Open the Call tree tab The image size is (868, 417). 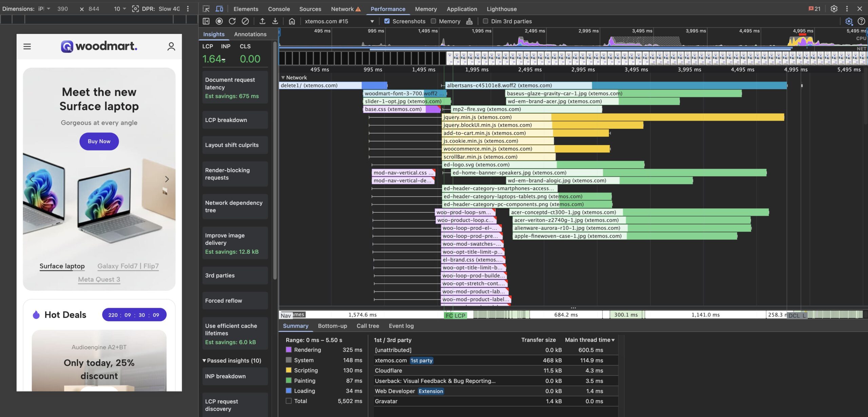(368, 326)
